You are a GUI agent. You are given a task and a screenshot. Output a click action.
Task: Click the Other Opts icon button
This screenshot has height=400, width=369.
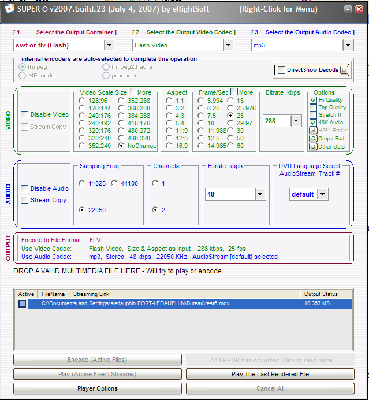tap(313, 146)
